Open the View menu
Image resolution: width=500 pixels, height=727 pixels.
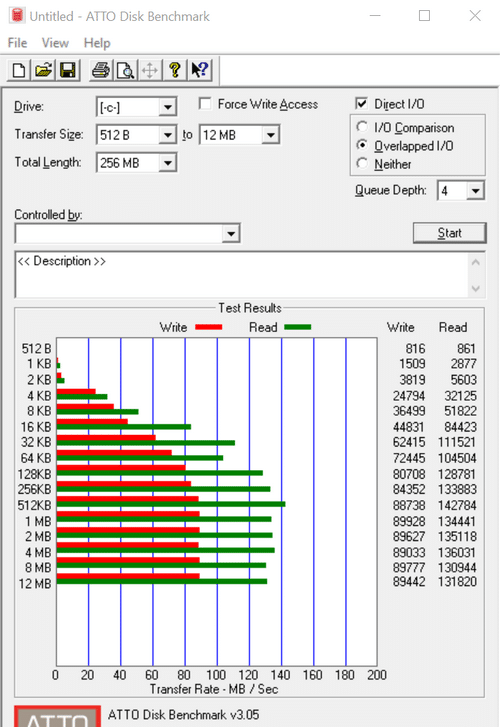[x=55, y=43]
